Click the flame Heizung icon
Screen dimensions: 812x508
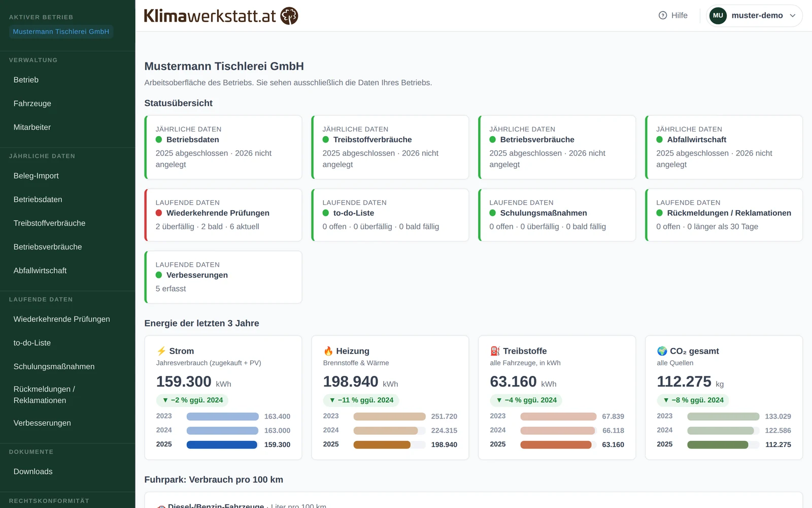pyautogui.click(x=328, y=351)
